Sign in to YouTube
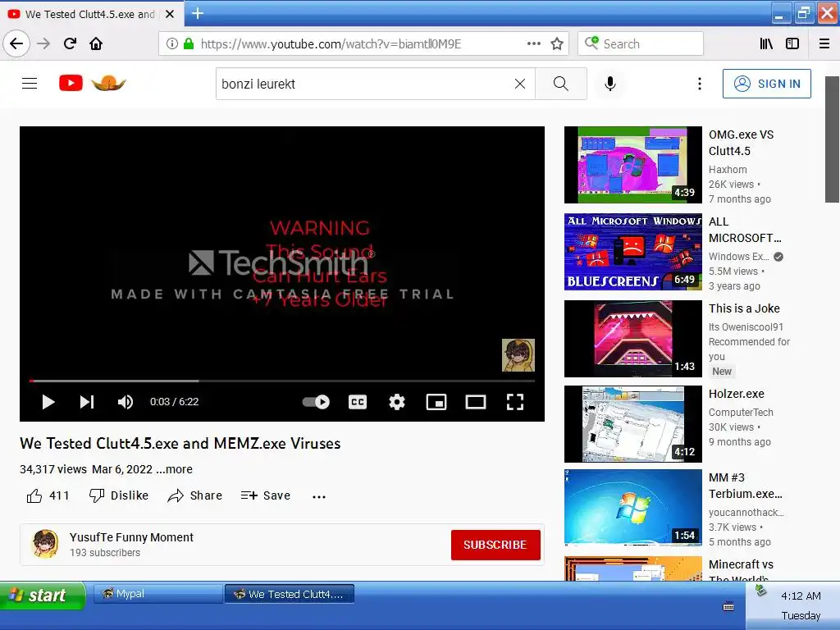 (x=767, y=84)
